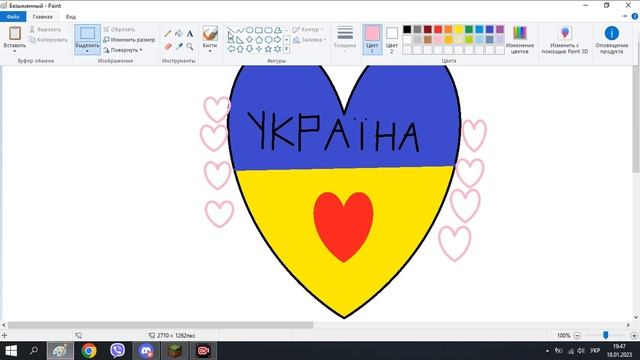Expand the Вставить paste dropdown arrow
Viewport: 640px width, 360px height.
pyautogui.click(x=15, y=51)
